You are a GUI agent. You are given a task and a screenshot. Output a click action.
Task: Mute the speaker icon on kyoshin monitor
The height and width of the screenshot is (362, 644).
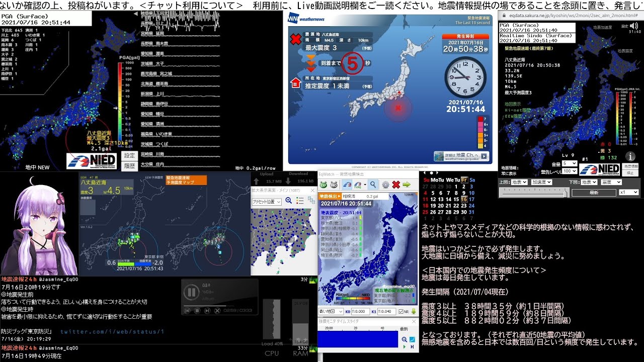[633, 26]
